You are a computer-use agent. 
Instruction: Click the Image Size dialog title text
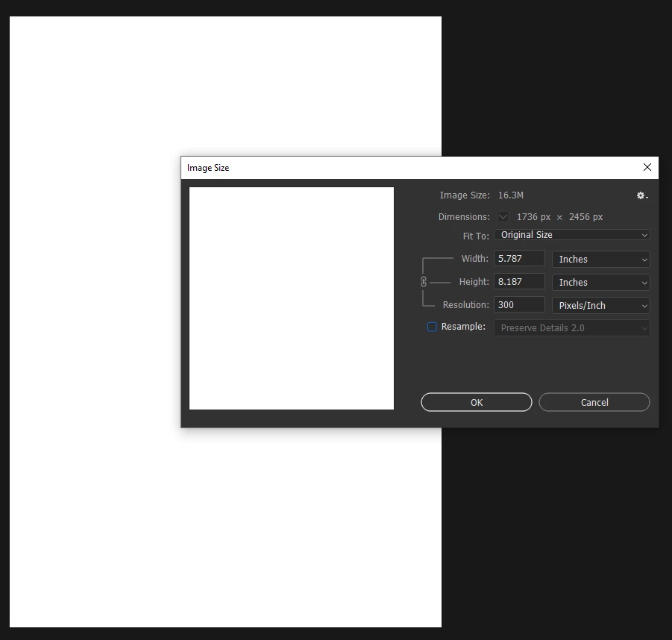(208, 168)
